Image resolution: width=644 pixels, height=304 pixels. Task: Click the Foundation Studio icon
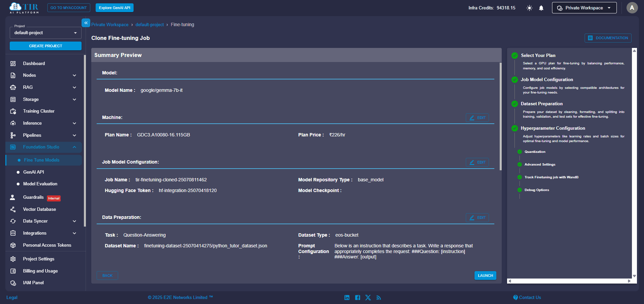click(x=13, y=147)
